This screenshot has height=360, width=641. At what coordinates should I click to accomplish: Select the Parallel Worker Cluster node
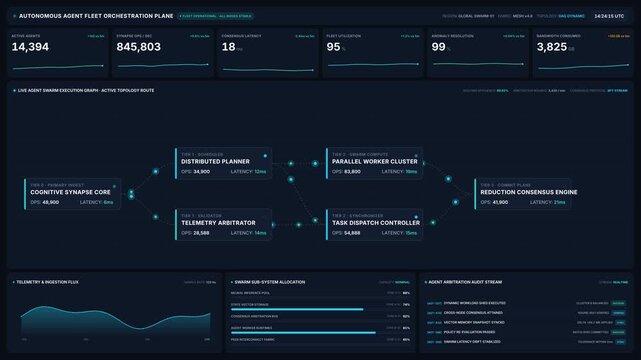coord(374,163)
